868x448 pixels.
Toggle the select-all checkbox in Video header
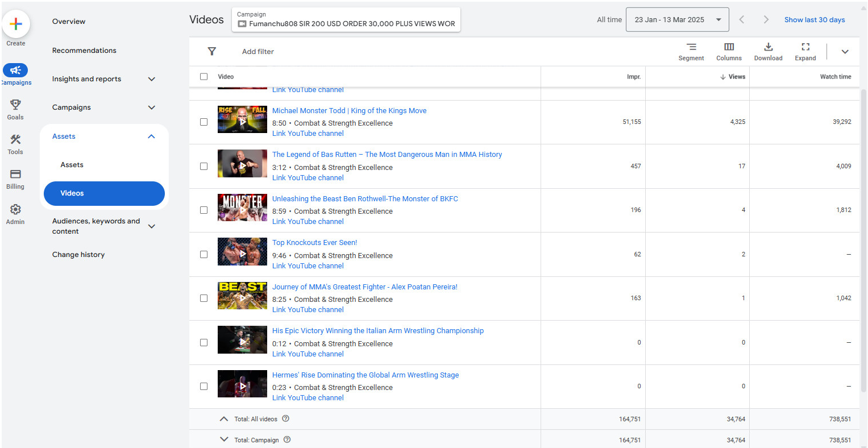tap(204, 77)
